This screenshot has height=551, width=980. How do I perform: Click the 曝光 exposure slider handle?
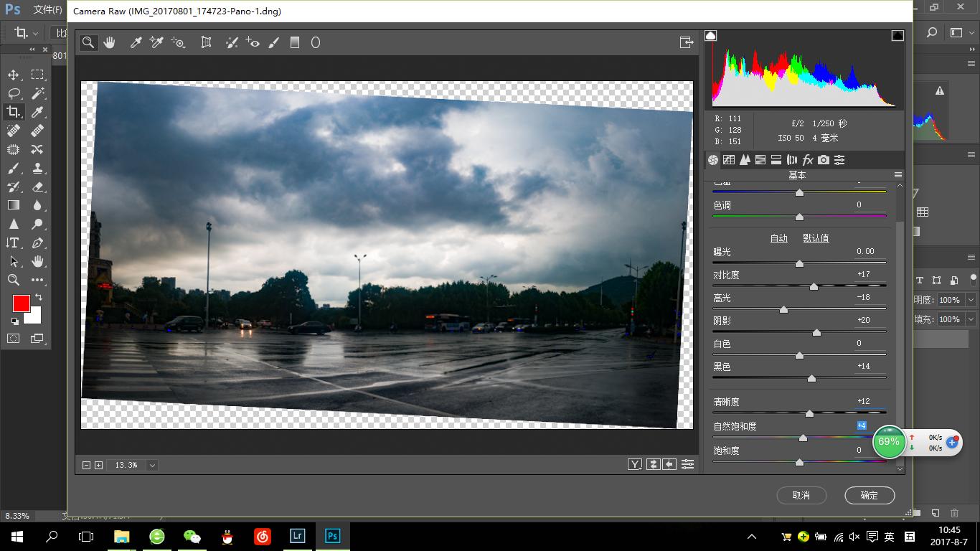coord(799,263)
